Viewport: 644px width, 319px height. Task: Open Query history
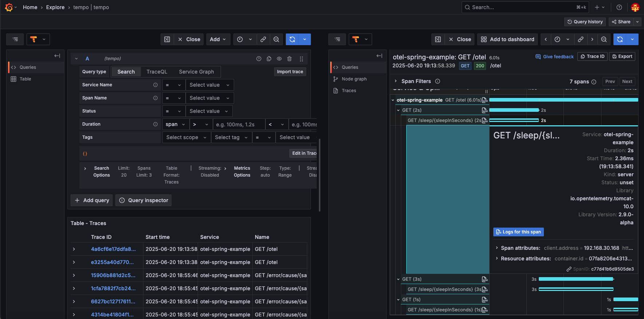pos(585,22)
